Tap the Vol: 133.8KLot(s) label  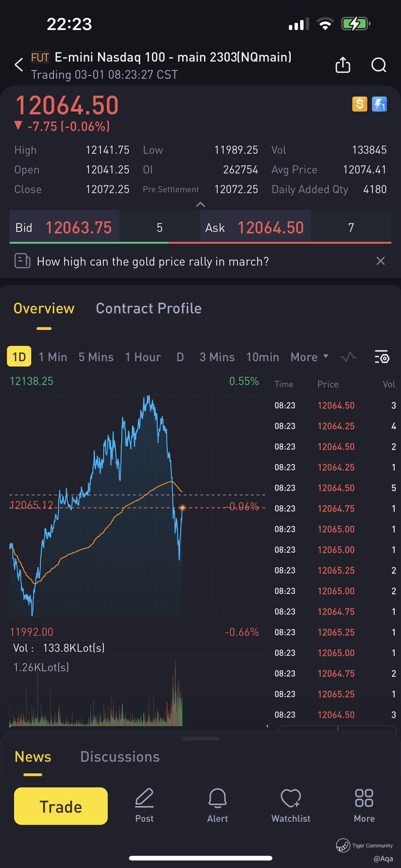click(x=59, y=648)
